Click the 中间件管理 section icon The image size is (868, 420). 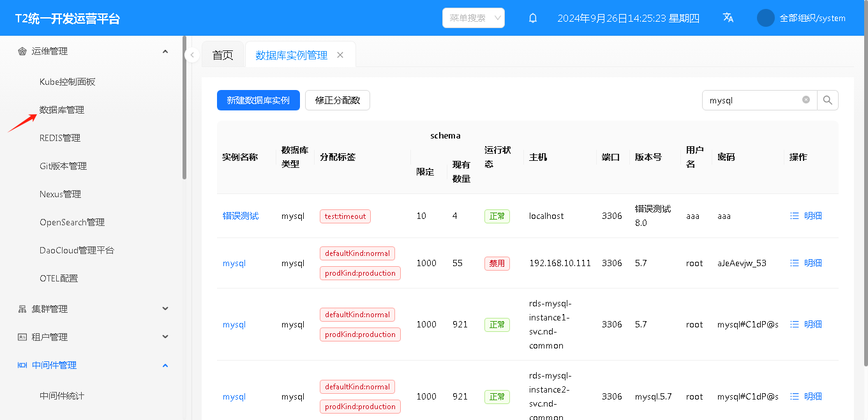pos(21,365)
